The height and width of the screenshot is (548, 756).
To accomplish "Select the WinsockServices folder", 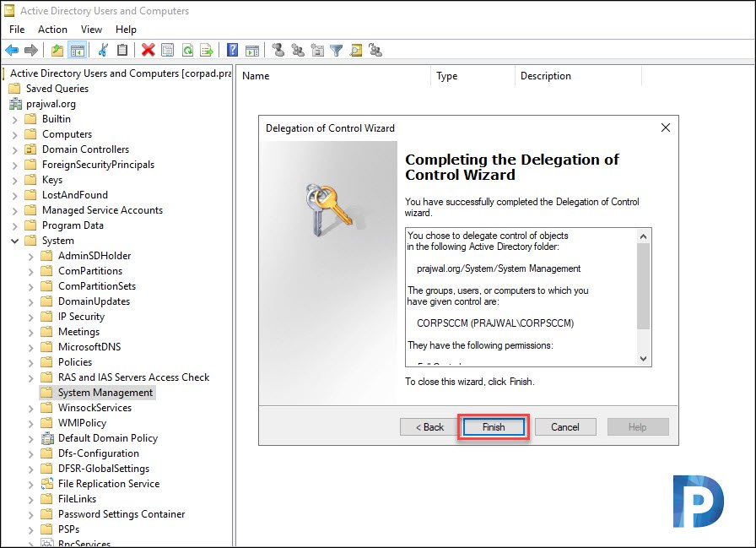I will (95, 408).
